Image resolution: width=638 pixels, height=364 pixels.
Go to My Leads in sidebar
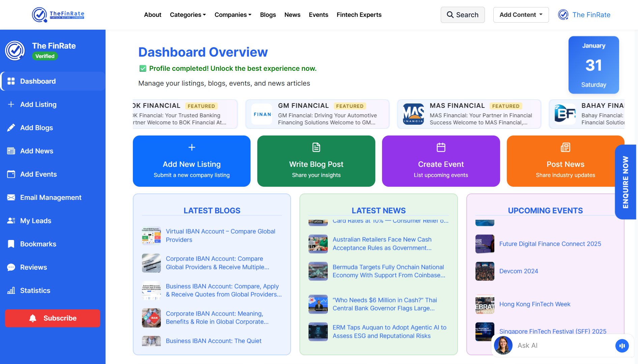click(35, 221)
